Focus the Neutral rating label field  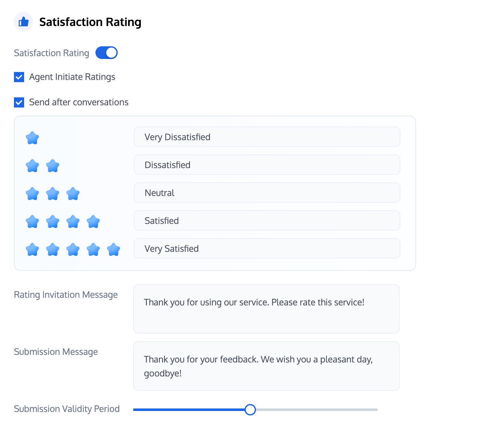tap(267, 193)
